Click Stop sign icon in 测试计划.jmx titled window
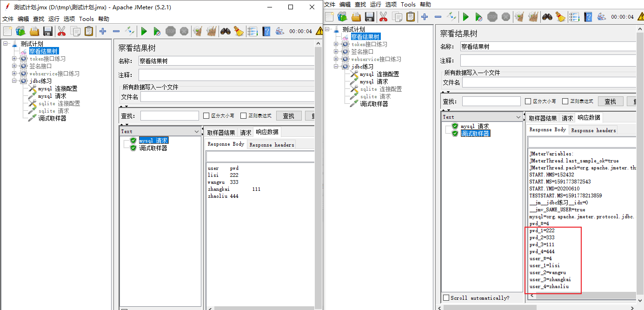 (171, 31)
